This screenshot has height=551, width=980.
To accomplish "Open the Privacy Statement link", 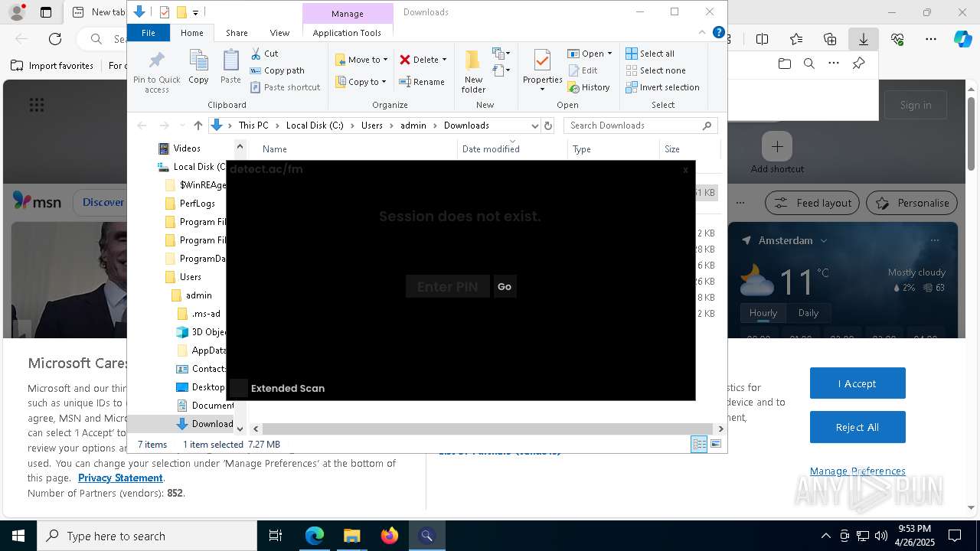I will [x=120, y=478].
